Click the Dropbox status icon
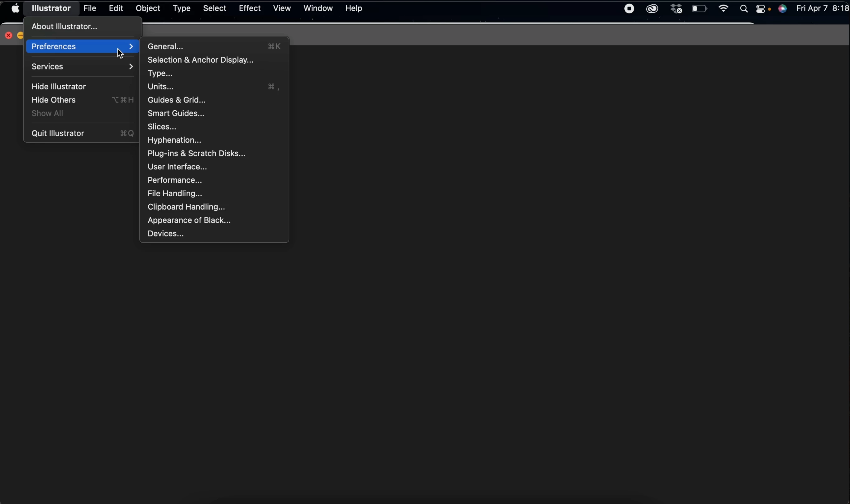This screenshot has height=504, width=850. 676,9
